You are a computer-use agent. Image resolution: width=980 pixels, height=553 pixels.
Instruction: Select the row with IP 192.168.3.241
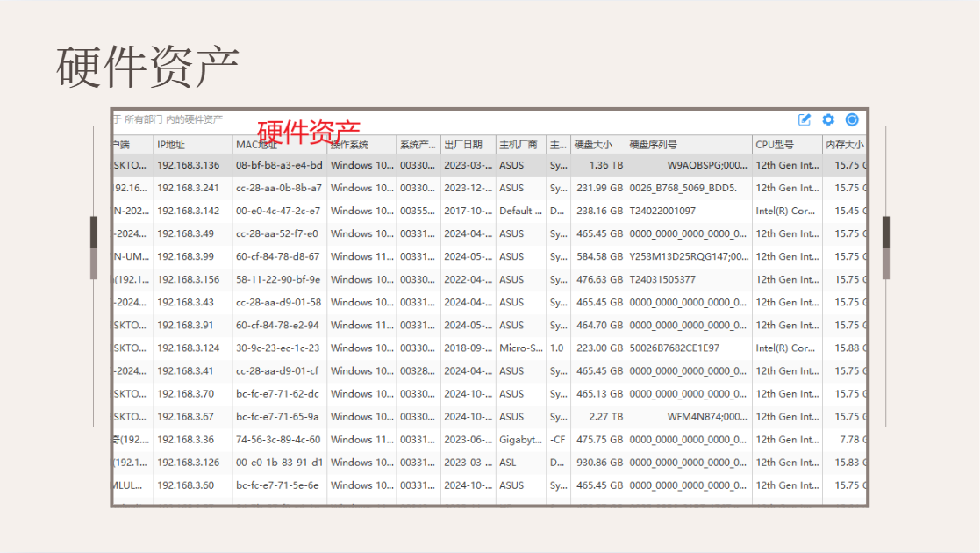490,188
